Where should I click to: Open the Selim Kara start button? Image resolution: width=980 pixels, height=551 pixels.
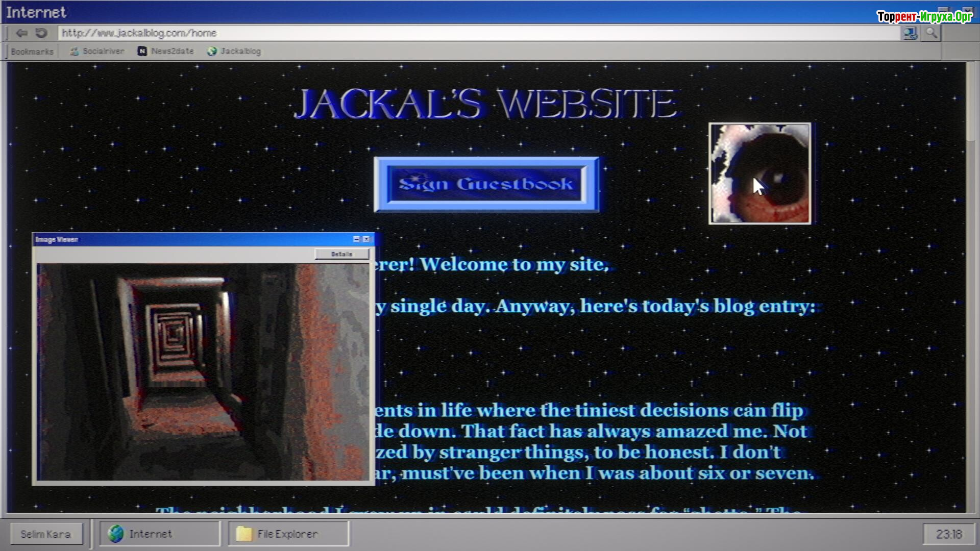coord(46,534)
